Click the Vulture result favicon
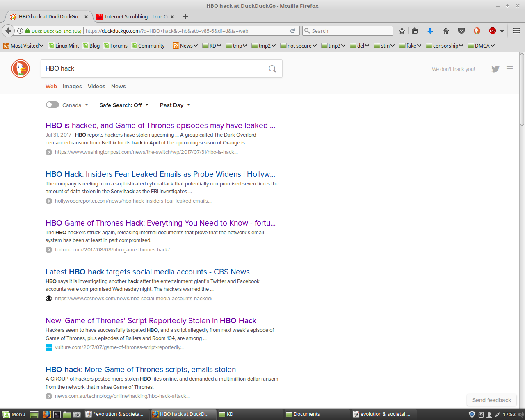This screenshot has width=525, height=420. click(49, 347)
